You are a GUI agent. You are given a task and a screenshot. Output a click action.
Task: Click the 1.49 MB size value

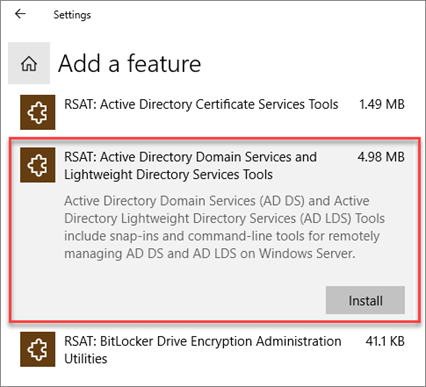(x=382, y=104)
